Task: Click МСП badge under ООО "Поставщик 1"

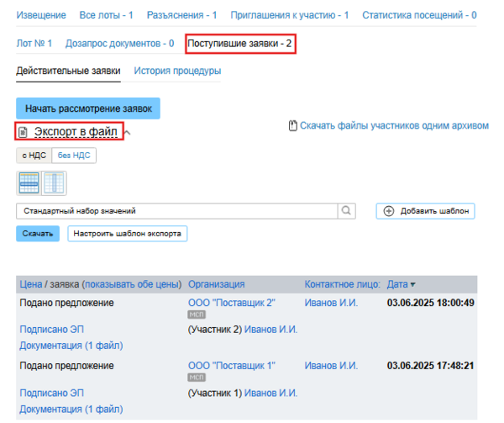Action: [x=196, y=378]
